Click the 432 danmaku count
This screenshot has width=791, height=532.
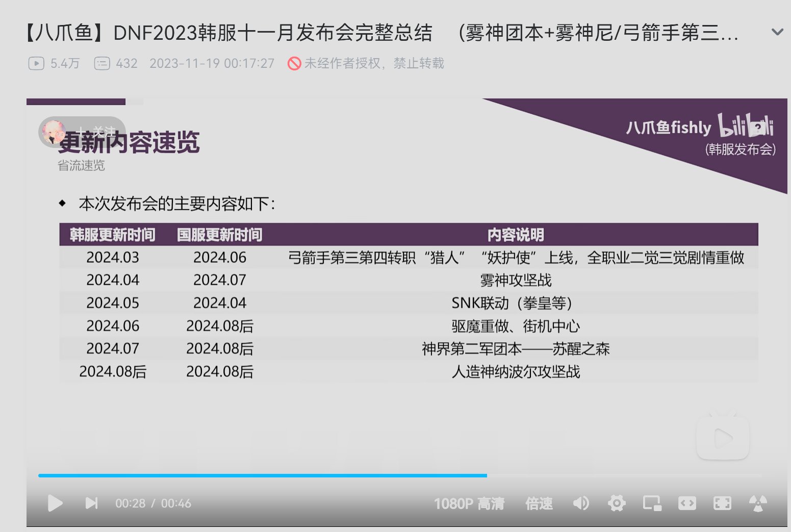tap(126, 63)
